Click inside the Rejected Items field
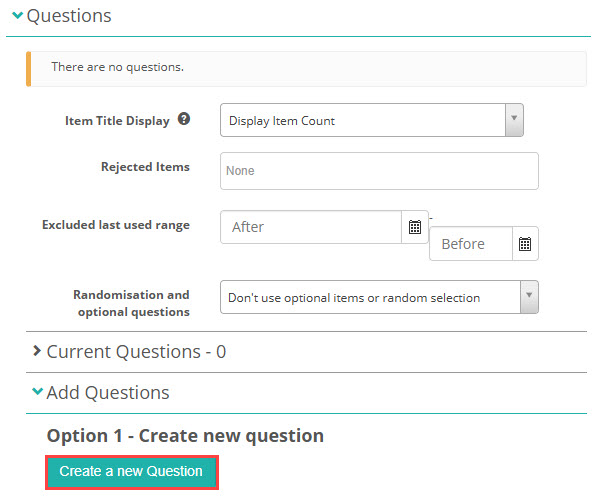 pyautogui.click(x=379, y=171)
